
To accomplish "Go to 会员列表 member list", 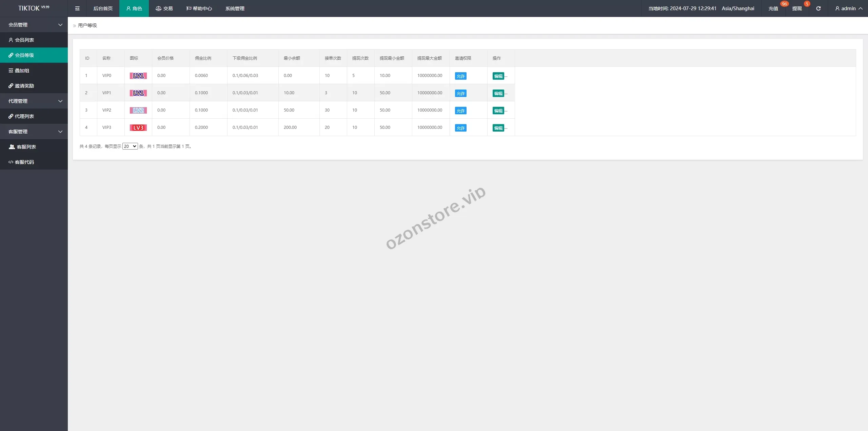I will 24,40.
